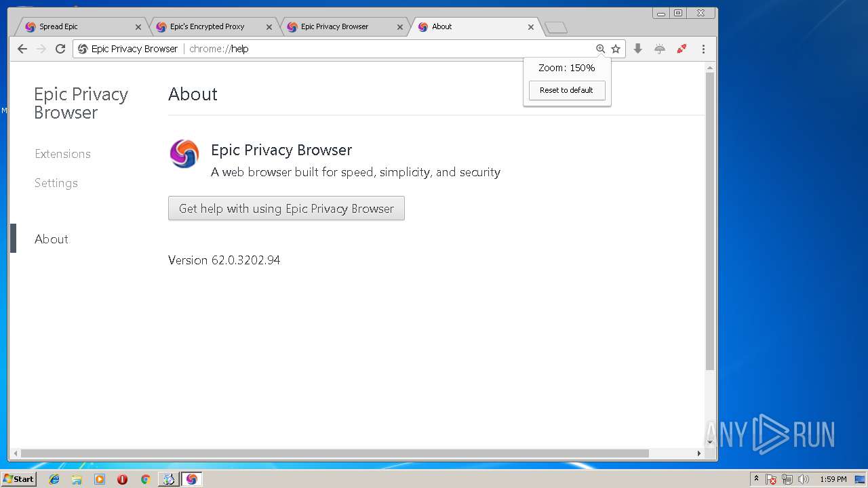Open Windows Explorer folder from taskbar
Screen dimensions: 868x488
[x=77, y=479]
